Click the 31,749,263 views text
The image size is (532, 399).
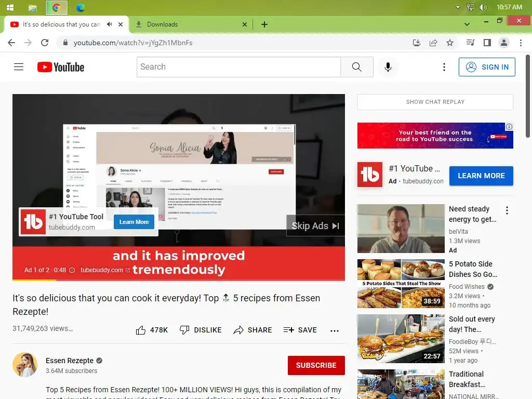(x=43, y=328)
